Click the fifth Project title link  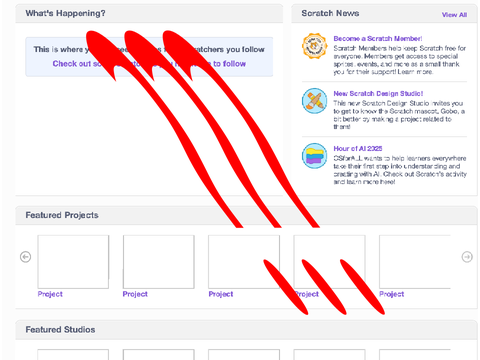click(392, 294)
